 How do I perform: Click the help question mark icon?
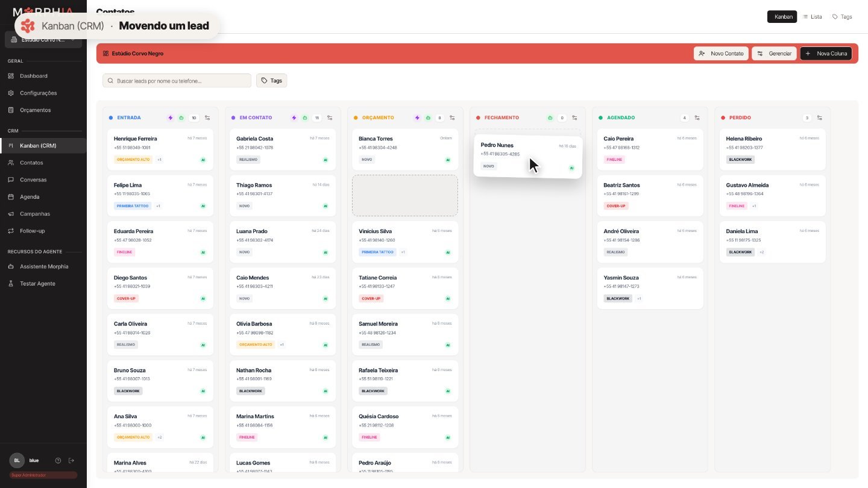click(58, 460)
